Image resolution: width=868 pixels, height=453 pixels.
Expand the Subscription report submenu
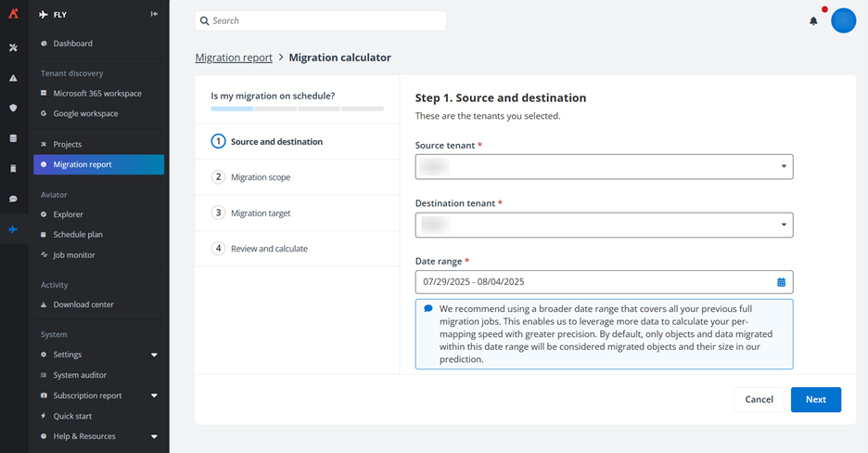[154, 395]
